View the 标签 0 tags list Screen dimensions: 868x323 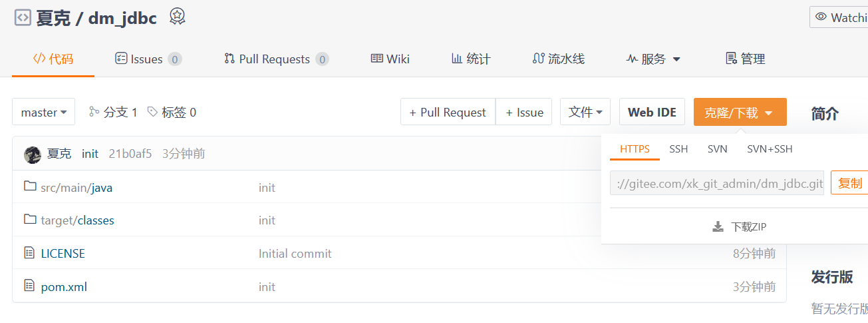[x=172, y=112]
